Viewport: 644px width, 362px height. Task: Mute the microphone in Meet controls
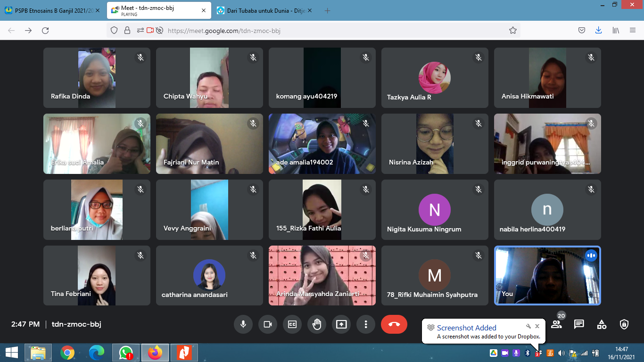coord(243,324)
